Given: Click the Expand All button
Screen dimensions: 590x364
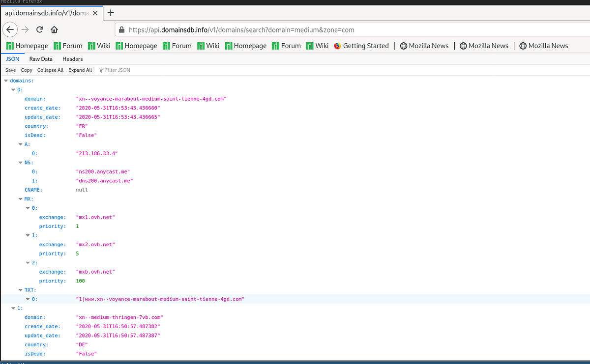Looking at the screenshot, I should tap(80, 70).
